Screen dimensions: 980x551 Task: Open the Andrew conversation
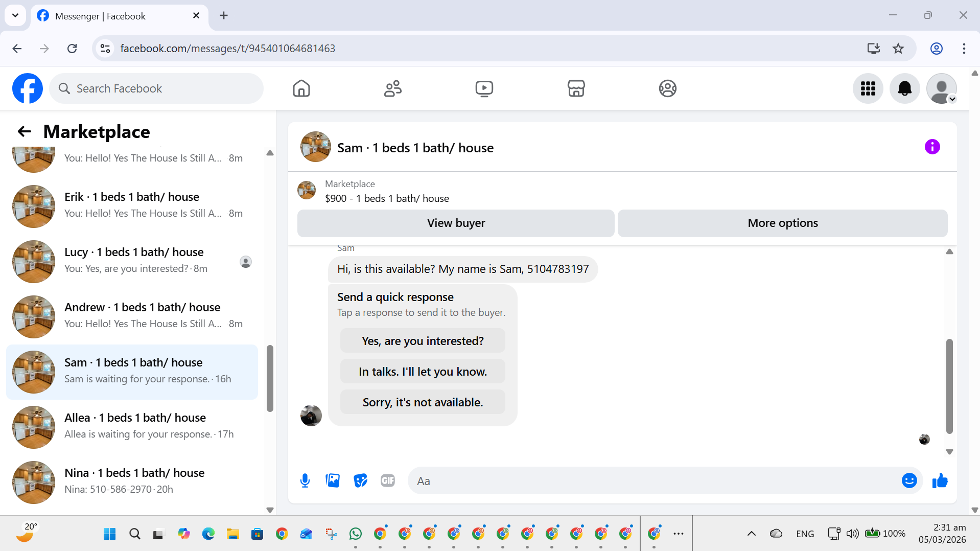[x=132, y=316]
